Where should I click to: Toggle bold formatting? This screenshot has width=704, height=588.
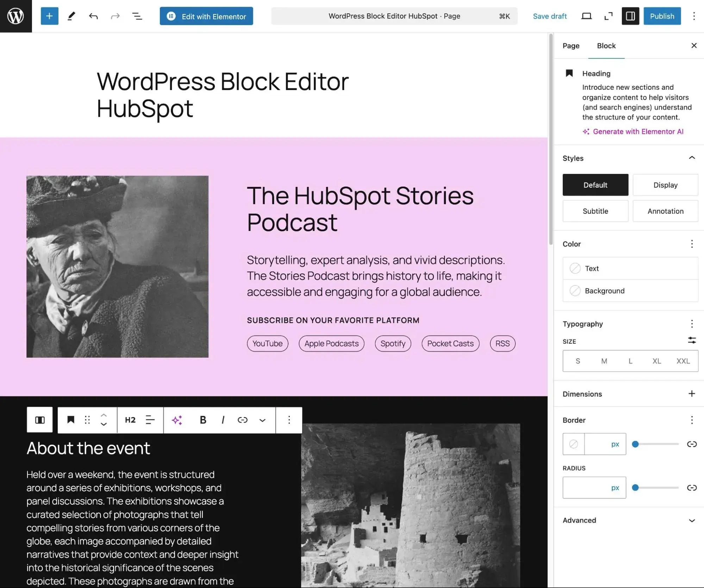pos(203,420)
